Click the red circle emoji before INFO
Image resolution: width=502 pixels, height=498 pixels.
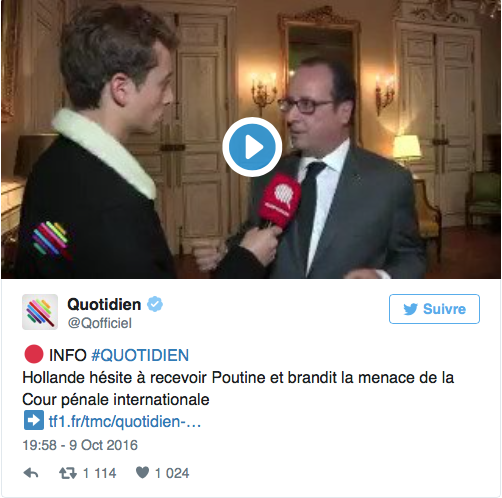(34, 354)
